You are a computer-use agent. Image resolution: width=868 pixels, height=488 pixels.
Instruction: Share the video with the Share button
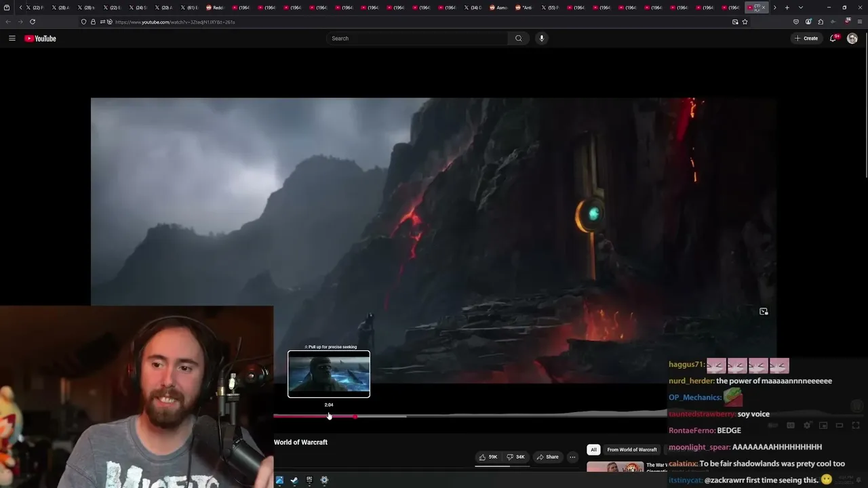(x=548, y=457)
